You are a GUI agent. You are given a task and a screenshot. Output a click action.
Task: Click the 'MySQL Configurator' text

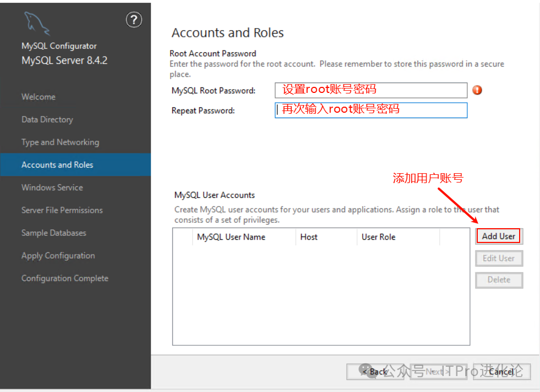(59, 46)
